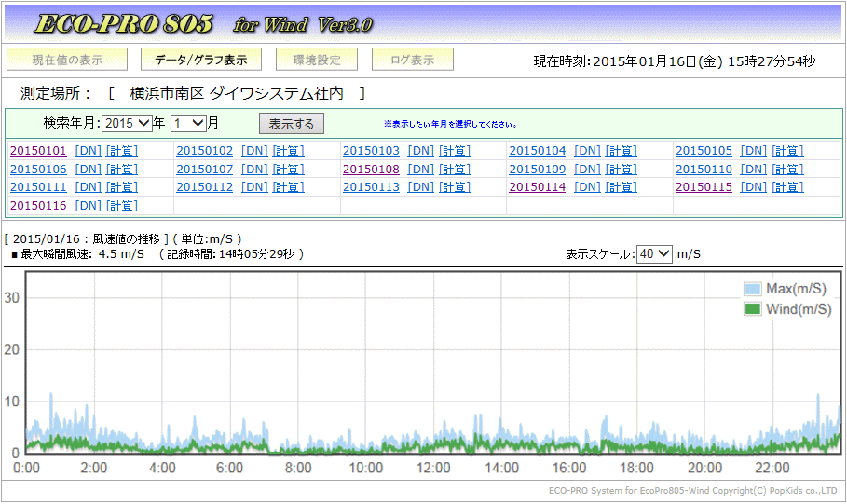The image size is (847, 504).
Task: Click the [計算] link for 20150112
Action: [288, 187]
